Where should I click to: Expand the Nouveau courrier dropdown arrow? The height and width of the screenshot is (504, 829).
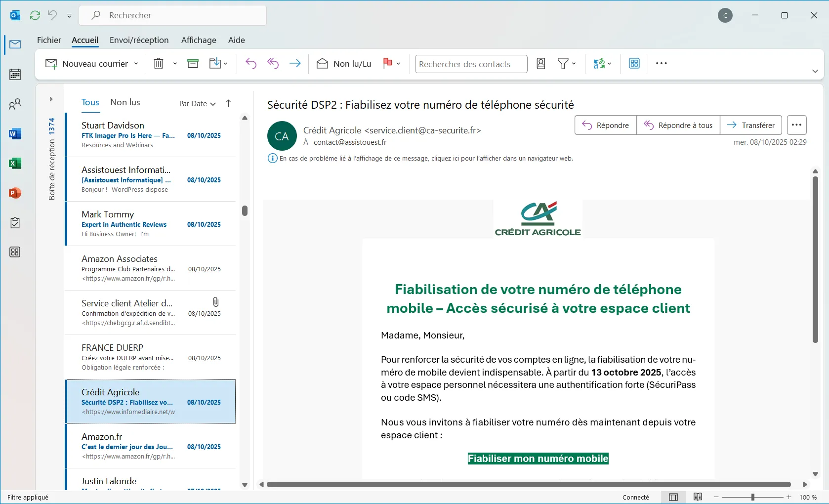pyautogui.click(x=136, y=63)
